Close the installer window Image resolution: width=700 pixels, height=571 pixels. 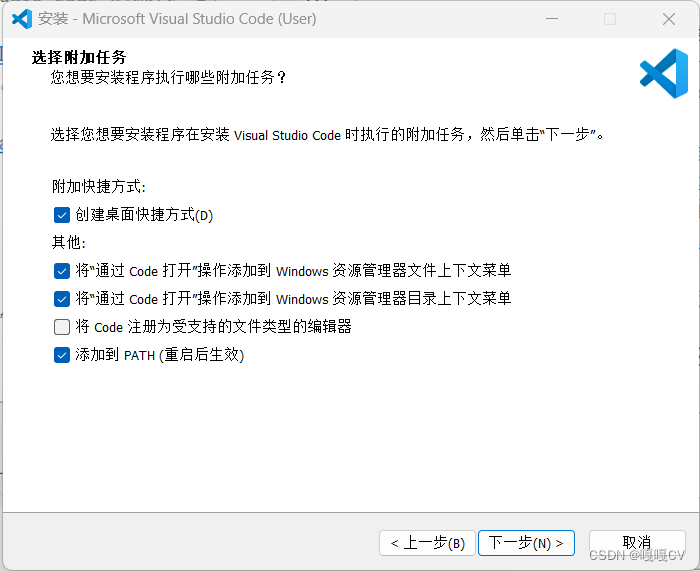pyautogui.click(x=669, y=19)
